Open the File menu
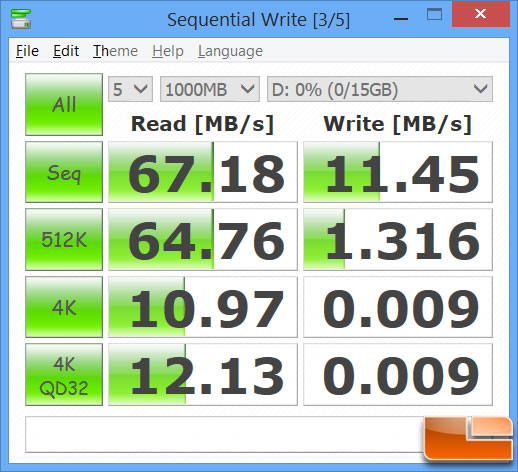 27,51
